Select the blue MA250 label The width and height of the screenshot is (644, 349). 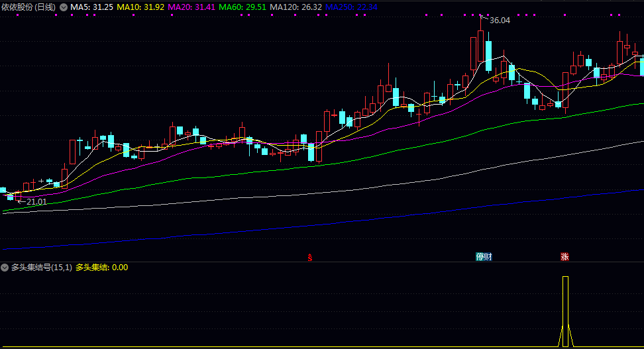pyautogui.click(x=351, y=7)
